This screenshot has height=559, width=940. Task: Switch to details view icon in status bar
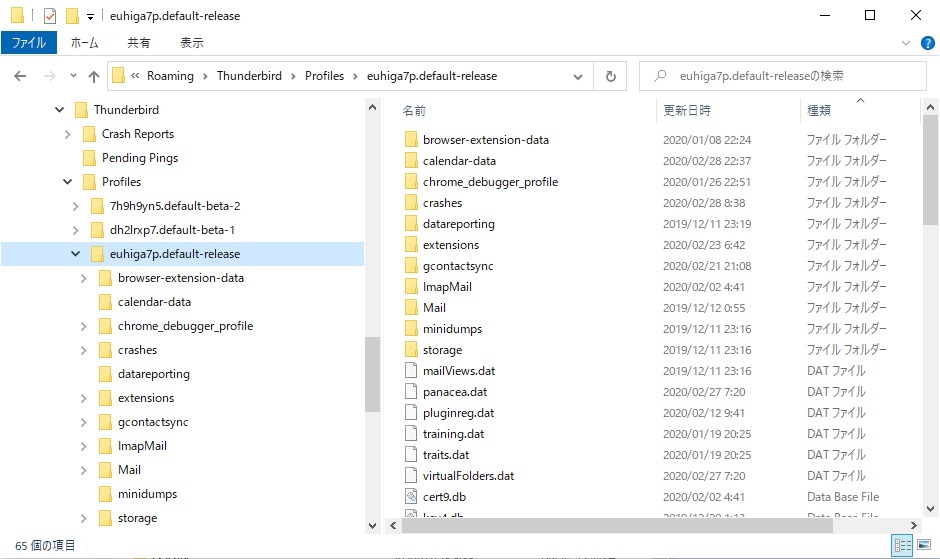[x=902, y=546]
